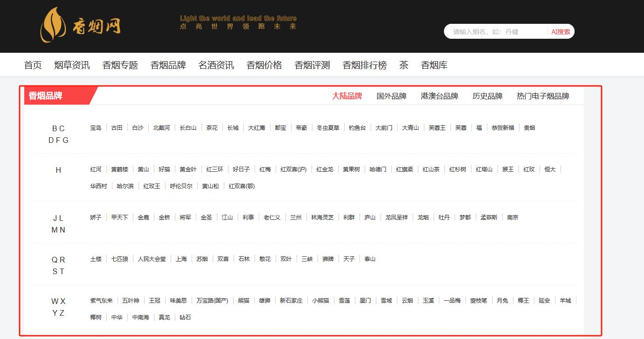Click the 南京 brand link
The width and height of the screenshot is (644, 339).
click(512, 217)
